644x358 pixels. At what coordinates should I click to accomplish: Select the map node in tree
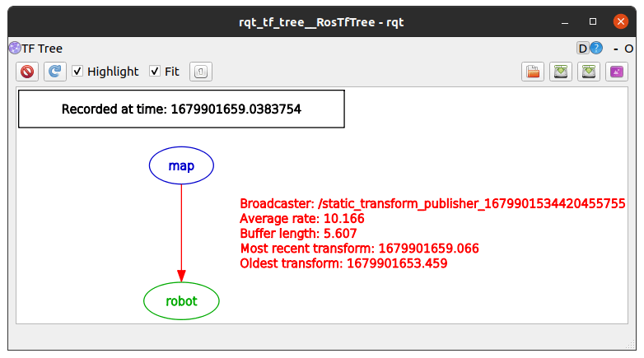coord(181,165)
